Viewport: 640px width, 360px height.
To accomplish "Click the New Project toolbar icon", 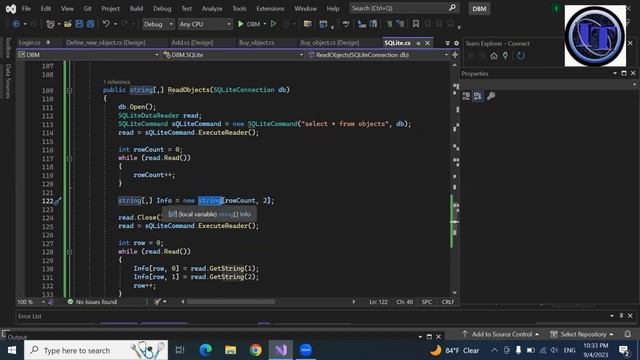I will coord(51,24).
